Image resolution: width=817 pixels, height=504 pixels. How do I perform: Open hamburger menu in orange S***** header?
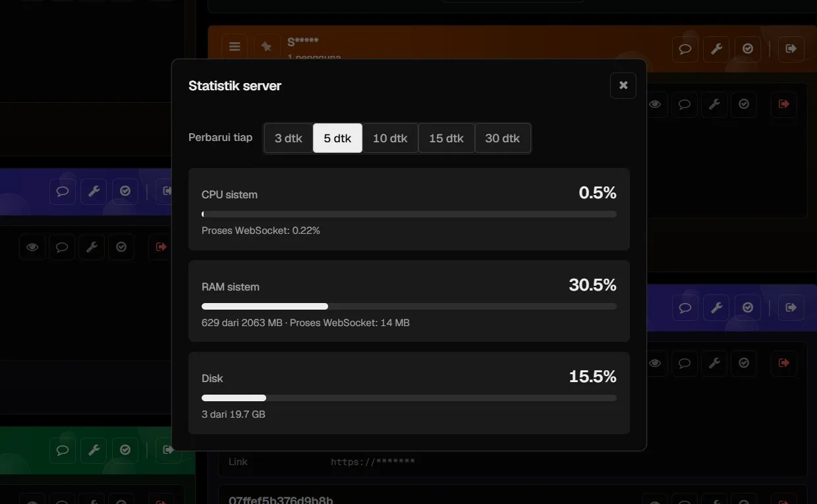coord(235,47)
